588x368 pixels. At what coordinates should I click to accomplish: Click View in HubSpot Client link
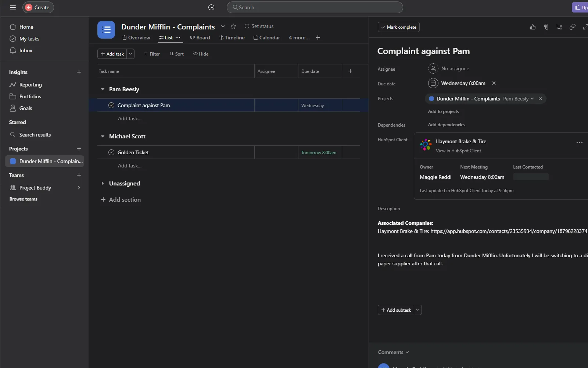458,151
